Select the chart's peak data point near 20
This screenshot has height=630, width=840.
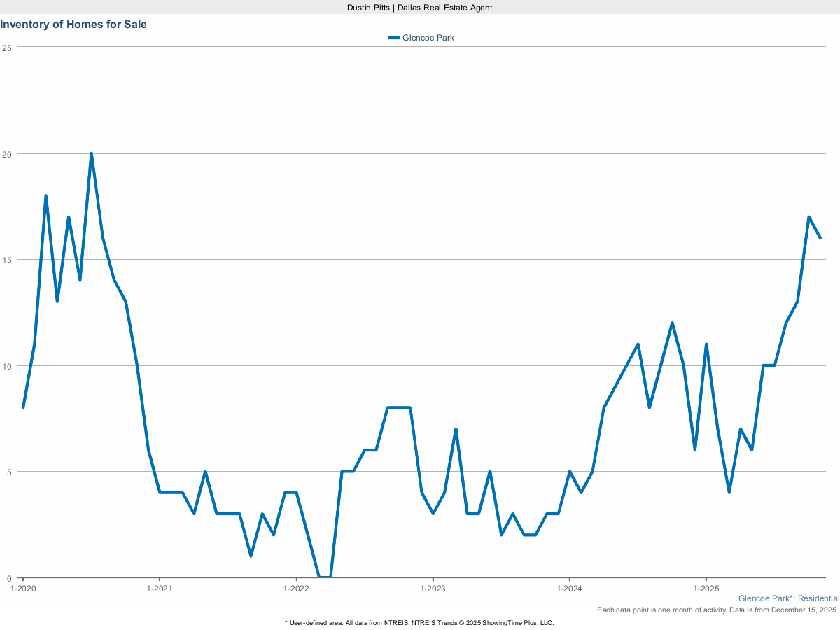coord(91,151)
